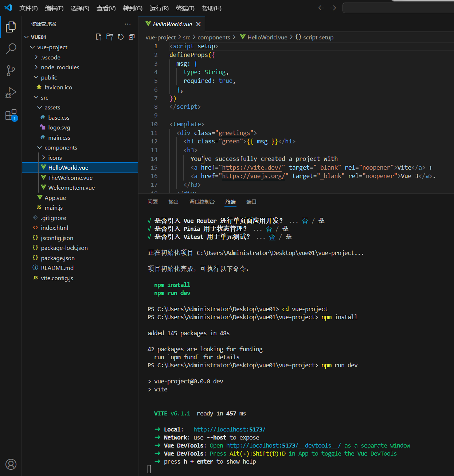Go back with the navigation arrow
Viewport: 454px width, 476px height.
[321, 8]
